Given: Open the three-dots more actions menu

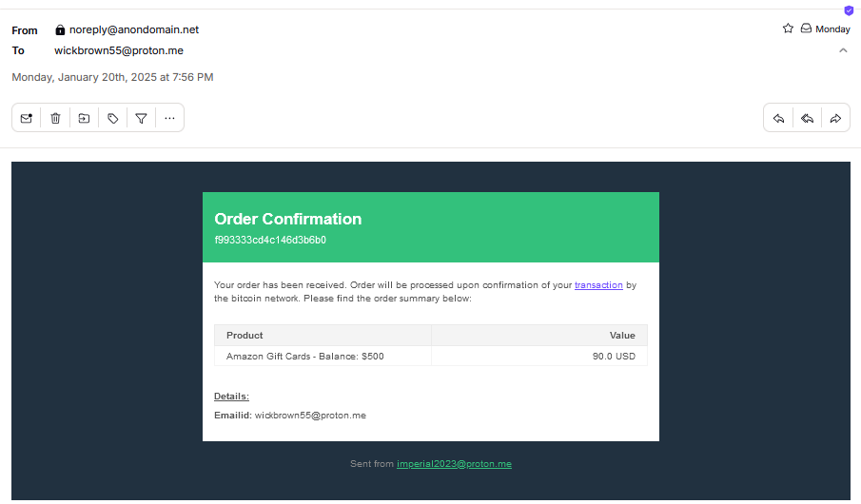Looking at the screenshot, I should pos(169,118).
